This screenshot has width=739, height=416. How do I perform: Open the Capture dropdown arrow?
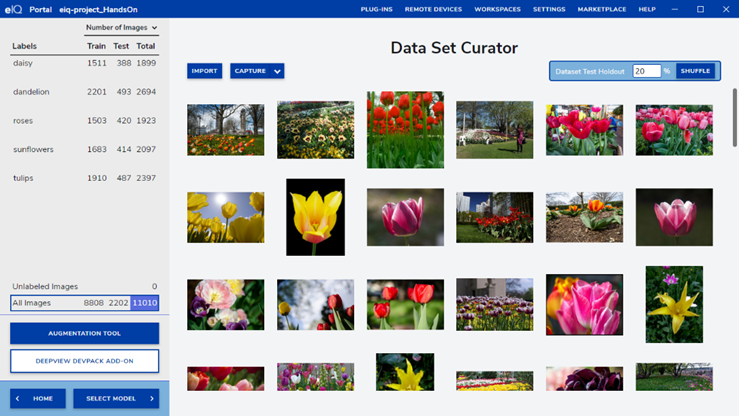277,71
